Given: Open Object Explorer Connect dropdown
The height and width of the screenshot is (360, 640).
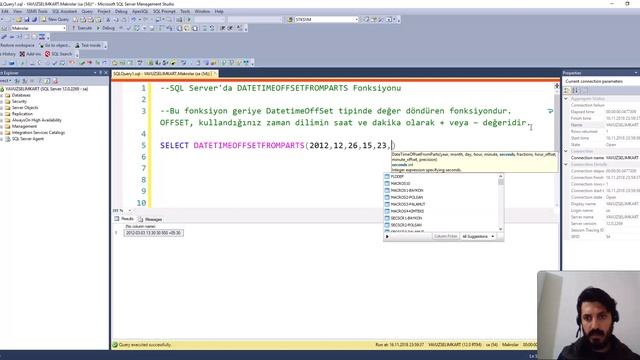Looking at the screenshot, I should click(x=5, y=81).
